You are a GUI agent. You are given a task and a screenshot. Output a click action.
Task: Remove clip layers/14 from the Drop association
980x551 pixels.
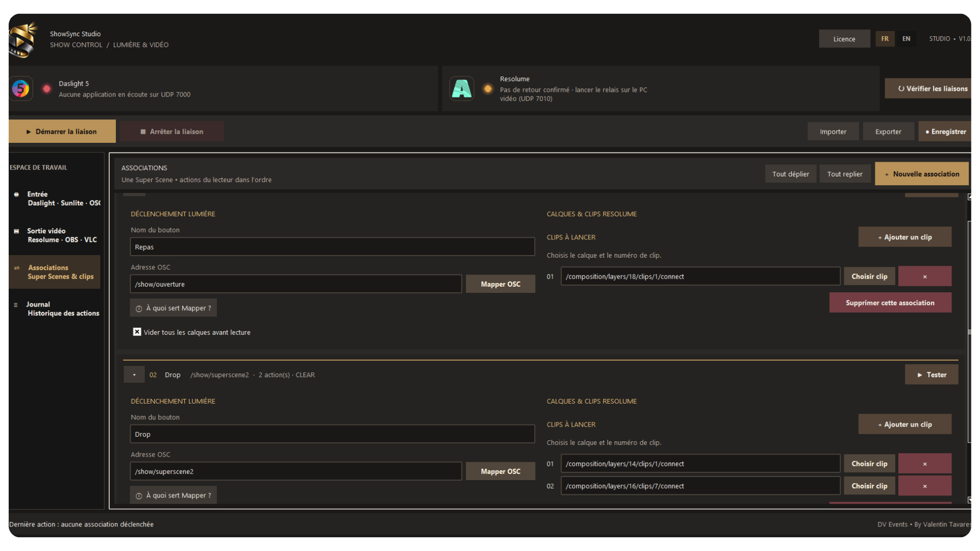pyautogui.click(x=924, y=464)
